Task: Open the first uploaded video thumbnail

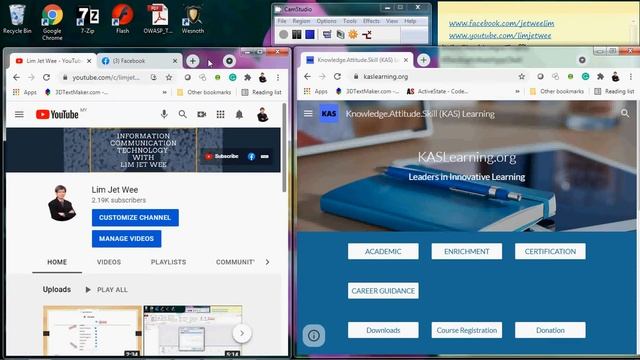Action: [x=93, y=331]
